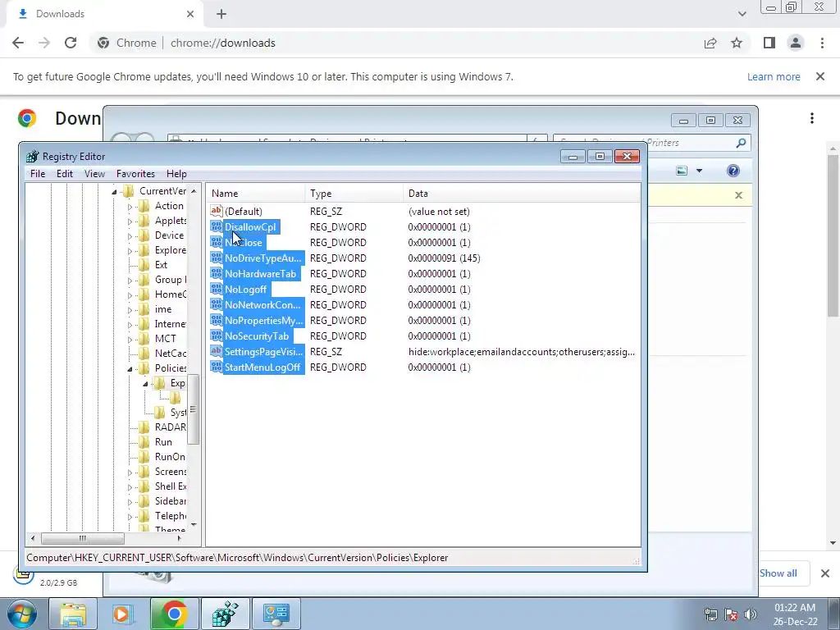Click the DisallowCpl value icon
Screen dimensions: 840x630
217,226
